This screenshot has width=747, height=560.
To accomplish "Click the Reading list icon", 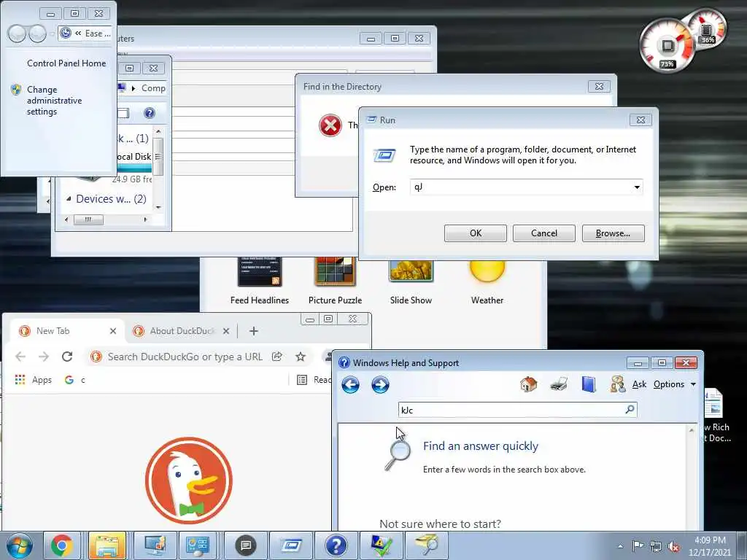I will coord(301,379).
